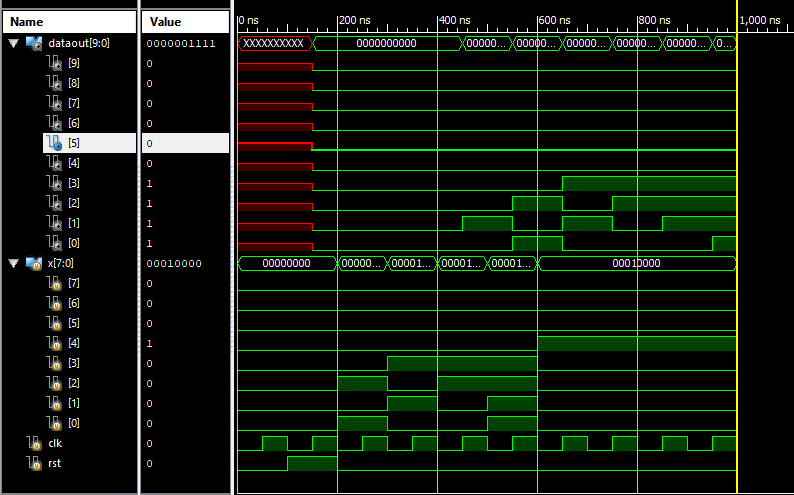Click the dataout bit [3] value 1
794x495 pixels.
click(x=149, y=183)
